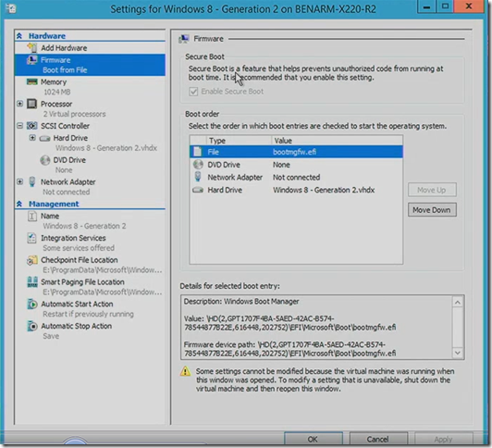Click scroll up arrow in details box
492x448 pixels.
click(458, 302)
